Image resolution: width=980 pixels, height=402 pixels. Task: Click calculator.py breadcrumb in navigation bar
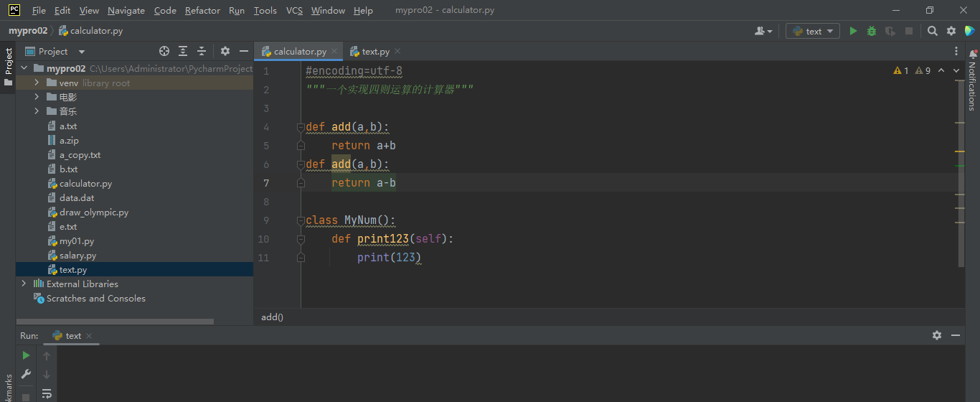click(x=90, y=31)
